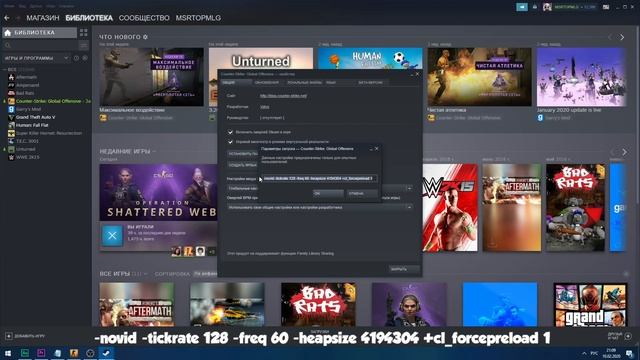Open What's New settings gear
640x360 pixels.
[145, 37]
